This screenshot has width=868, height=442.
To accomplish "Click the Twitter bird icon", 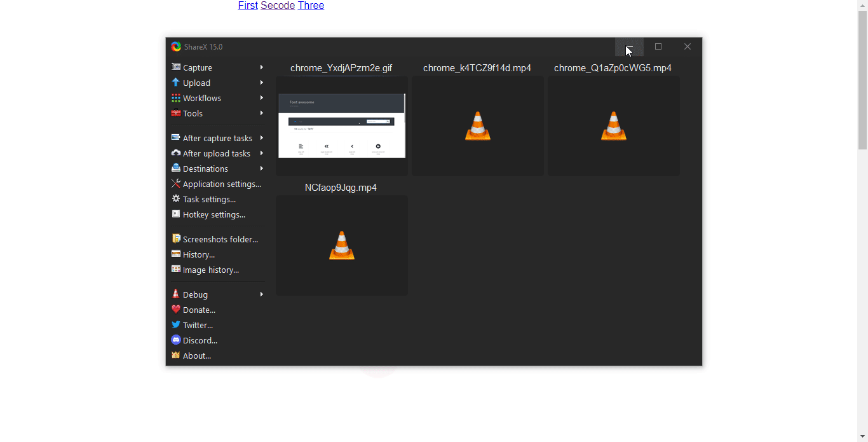I will pyautogui.click(x=176, y=325).
